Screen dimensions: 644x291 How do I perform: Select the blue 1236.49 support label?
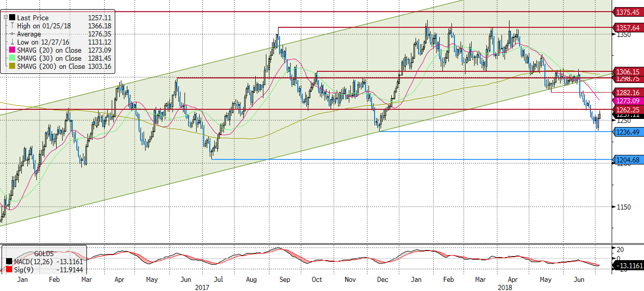(x=627, y=132)
